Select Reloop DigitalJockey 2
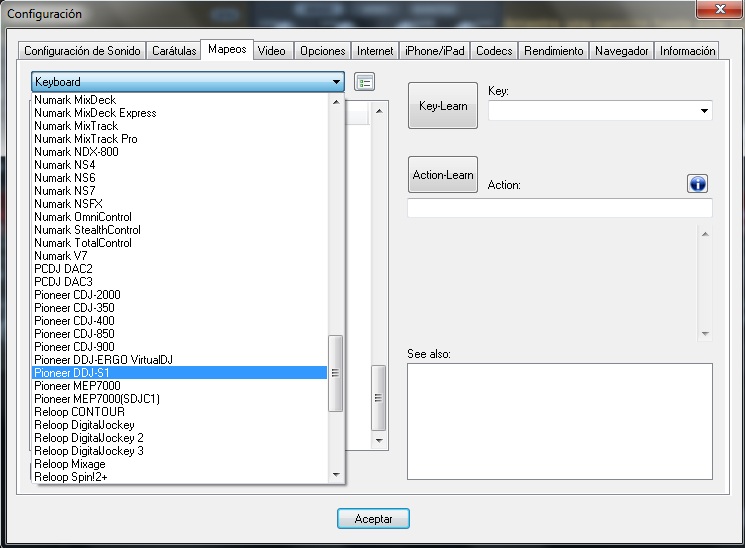 (x=180, y=438)
